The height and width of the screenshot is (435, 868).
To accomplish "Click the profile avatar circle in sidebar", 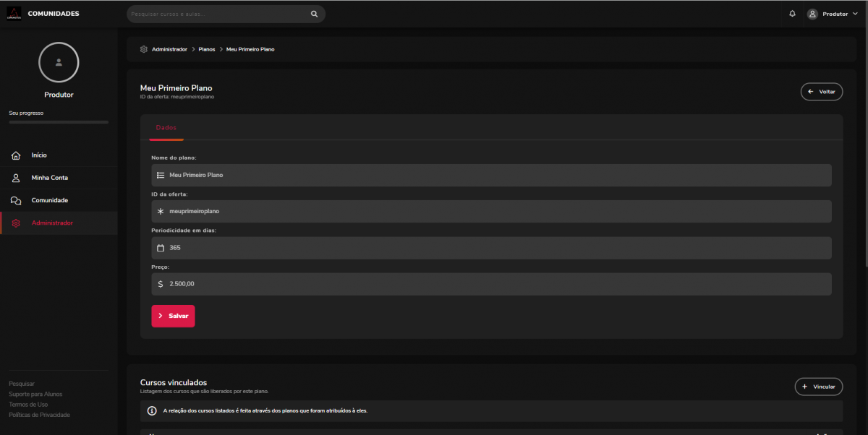I will click(59, 62).
